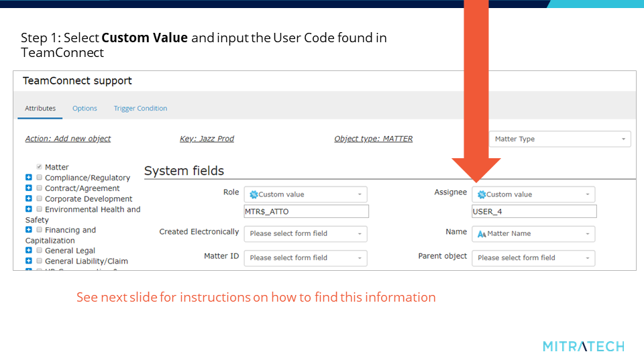The width and height of the screenshot is (644, 362).
Task: Check the Financing and Capitalization checkbox
Action: (x=39, y=229)
